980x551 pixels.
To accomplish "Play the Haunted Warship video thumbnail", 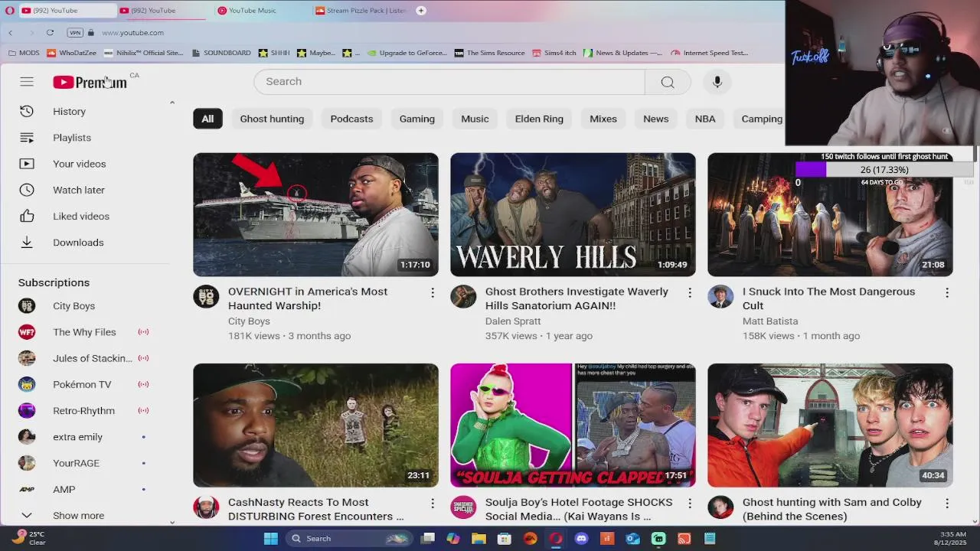I will point(315,214).
